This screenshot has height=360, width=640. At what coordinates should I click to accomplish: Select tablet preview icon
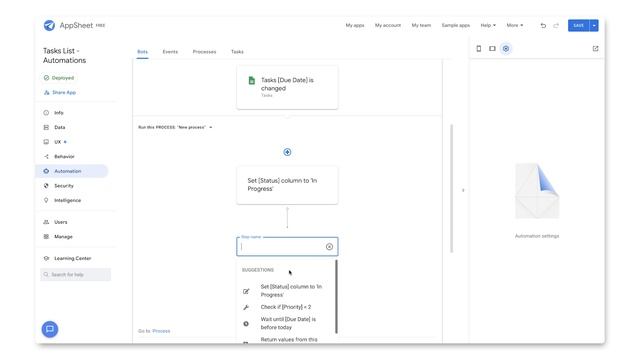492,49
